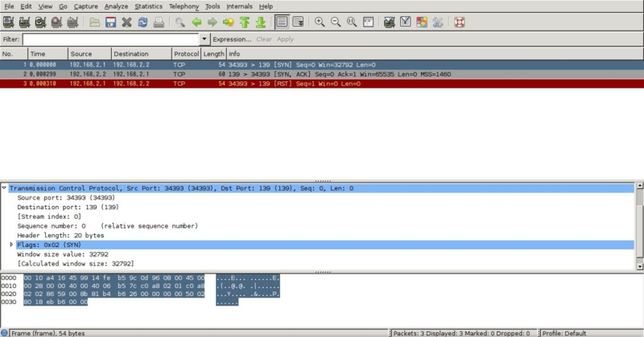
Task: Find a packet magnifier icon
Action: coord(180,23)
